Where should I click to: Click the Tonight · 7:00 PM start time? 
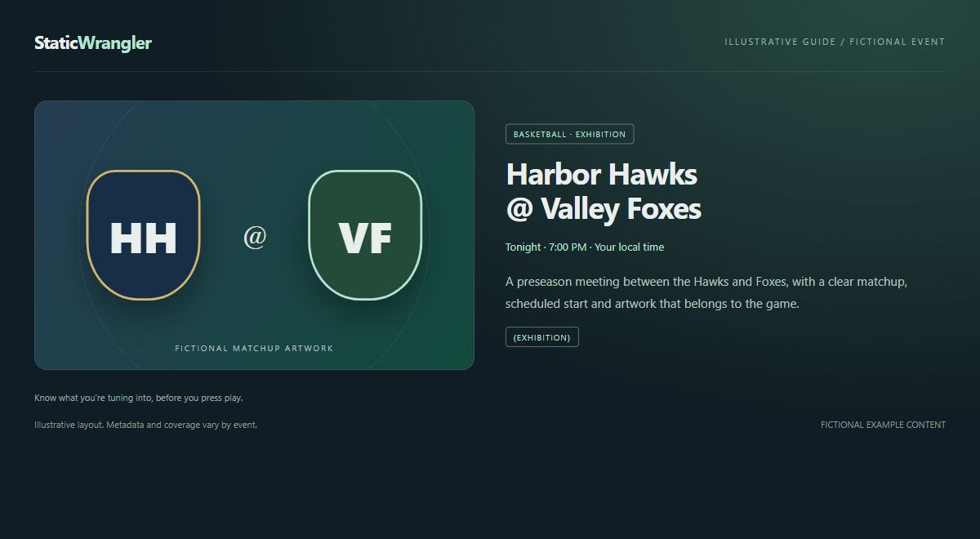coord(585,247)
